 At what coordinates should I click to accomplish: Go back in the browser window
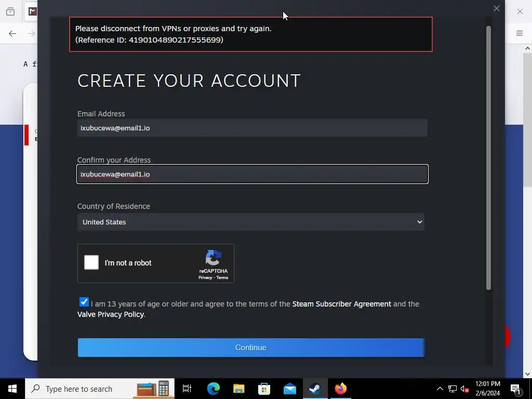pyautogui.click(x=12, y=33)
